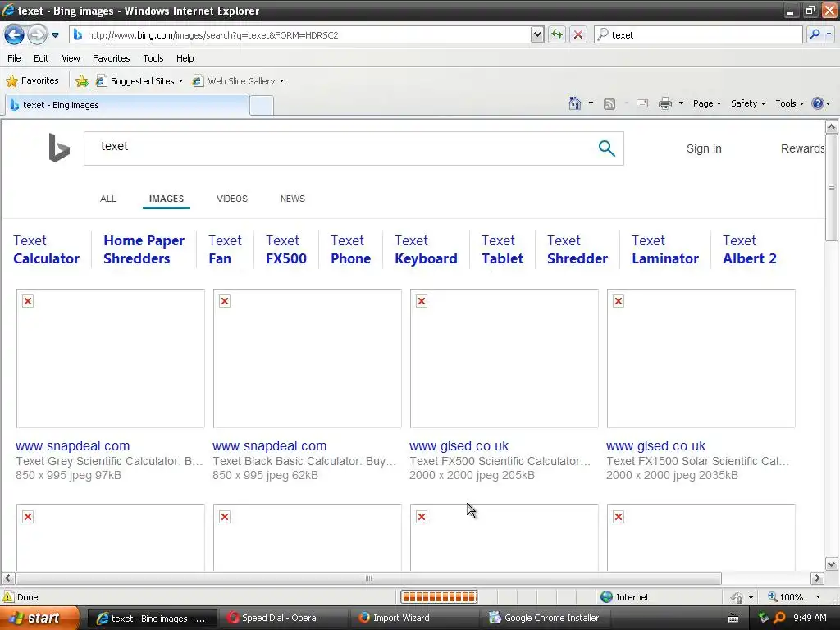Open the Tools command bar menu
The height and width of the screenshot is (630, 840).
coord(789,103)
